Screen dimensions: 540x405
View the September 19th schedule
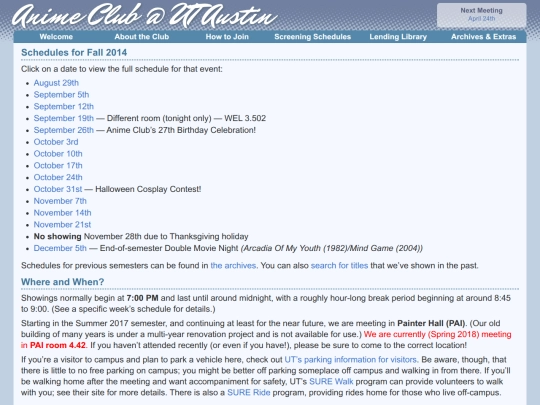click(64, 118)
